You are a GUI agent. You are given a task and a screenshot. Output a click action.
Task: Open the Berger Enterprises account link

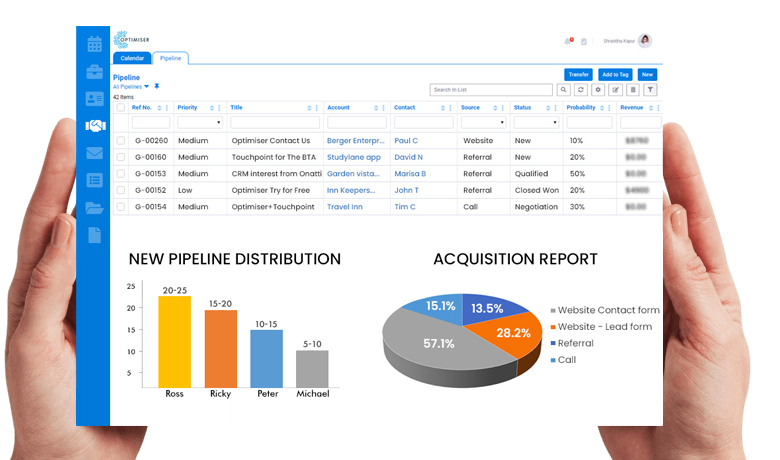(x=353, y=141)
